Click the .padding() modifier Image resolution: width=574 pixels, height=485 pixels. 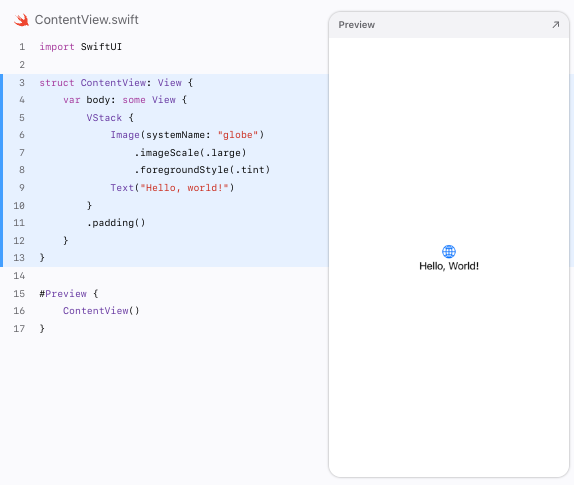116,223
